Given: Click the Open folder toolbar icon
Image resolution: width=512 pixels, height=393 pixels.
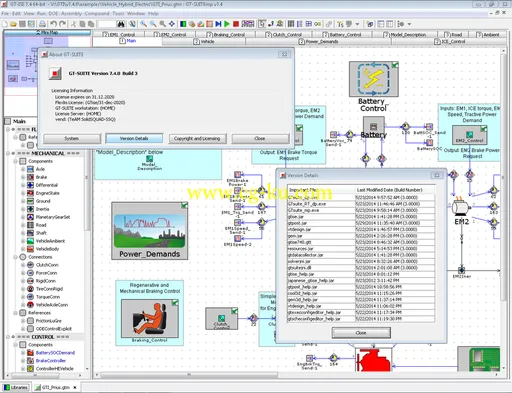Looking at the screenshot, I should [13, 24].
